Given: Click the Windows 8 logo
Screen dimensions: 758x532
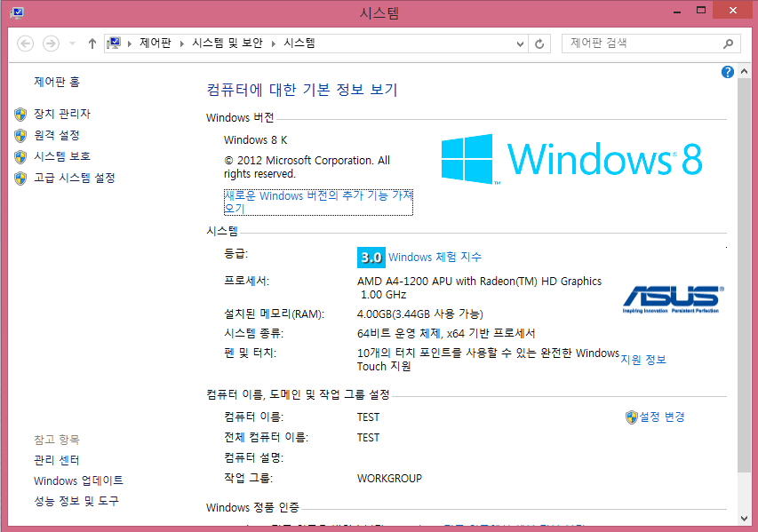Looking at the screenshot, I should (572, 160).
